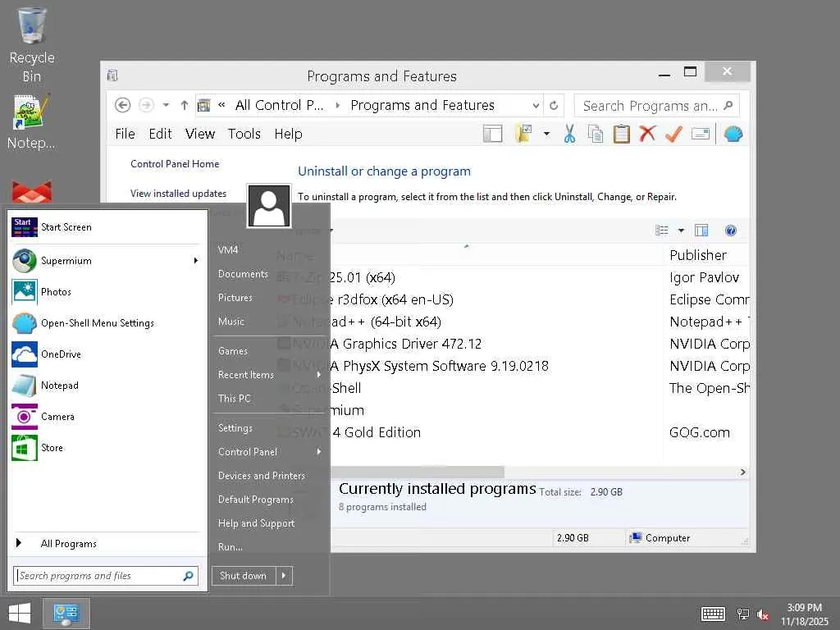Click the blue Help question mark icon
The image size is (840, 630).
[x=731, y=231]
